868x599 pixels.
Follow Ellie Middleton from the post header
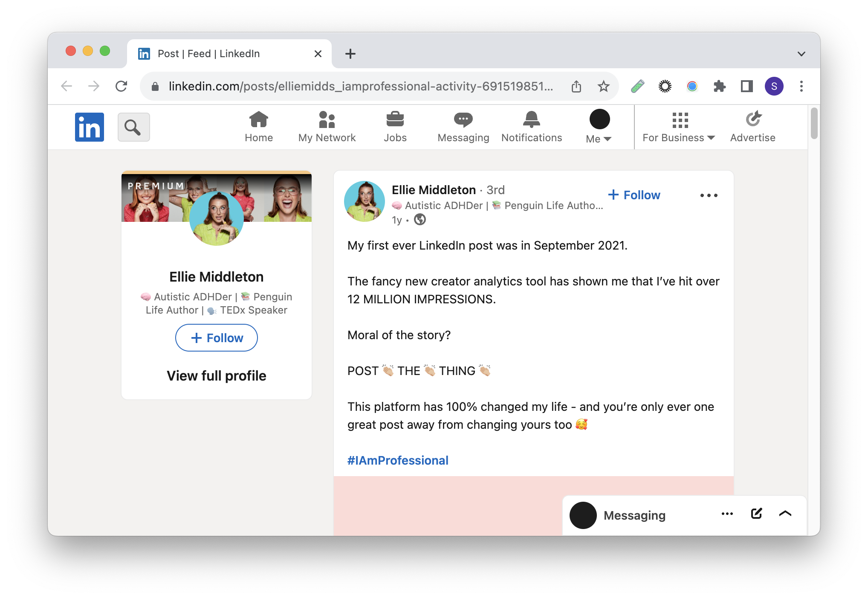(634, 195)
